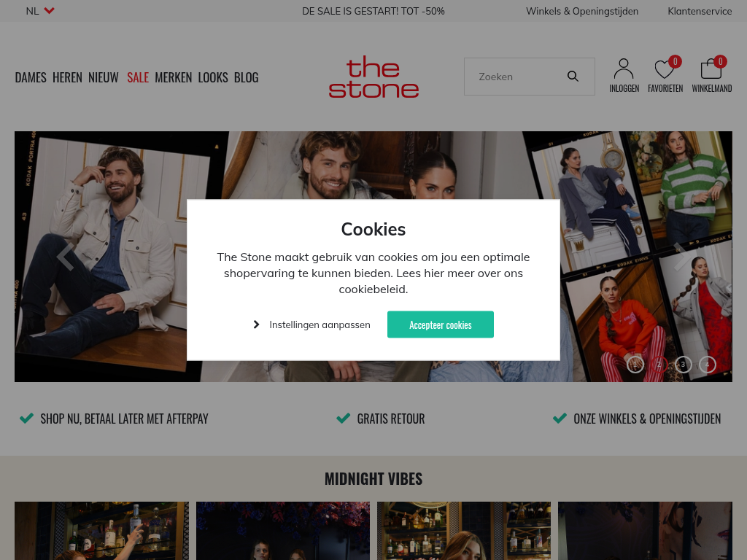
Task: Open Klantenservice link
Action: 700,11
